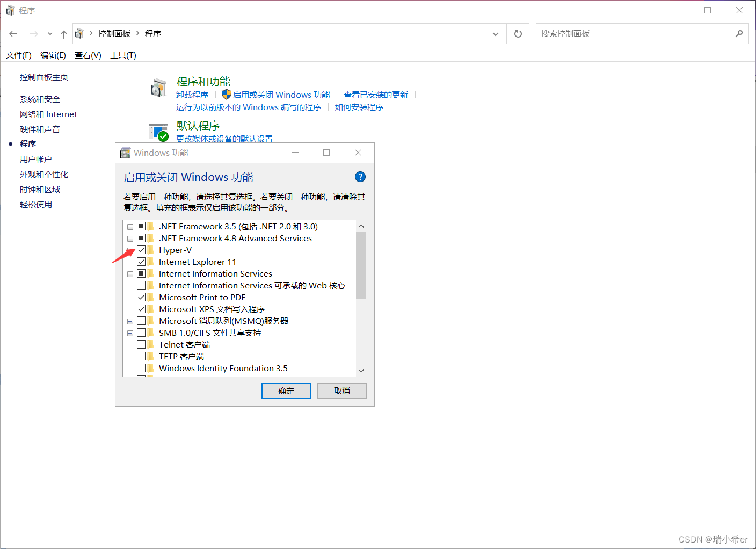Screen dimensions: 756x549
Task: Click the search magnifier icon
Action: click(x=739, y=33)
